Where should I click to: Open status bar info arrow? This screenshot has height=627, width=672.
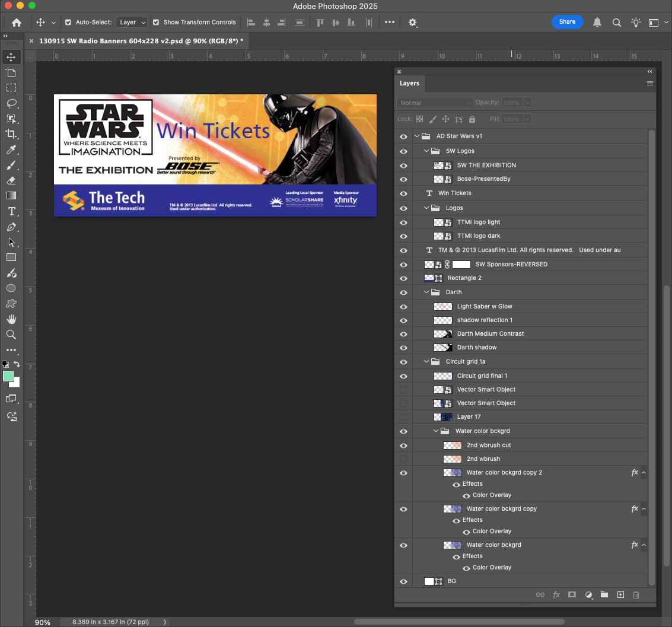coord(164,622)
